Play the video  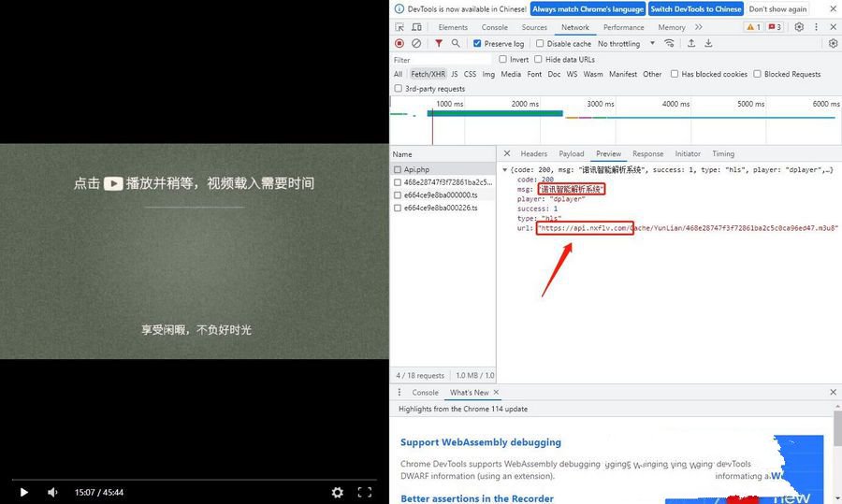tap(23, 492)
